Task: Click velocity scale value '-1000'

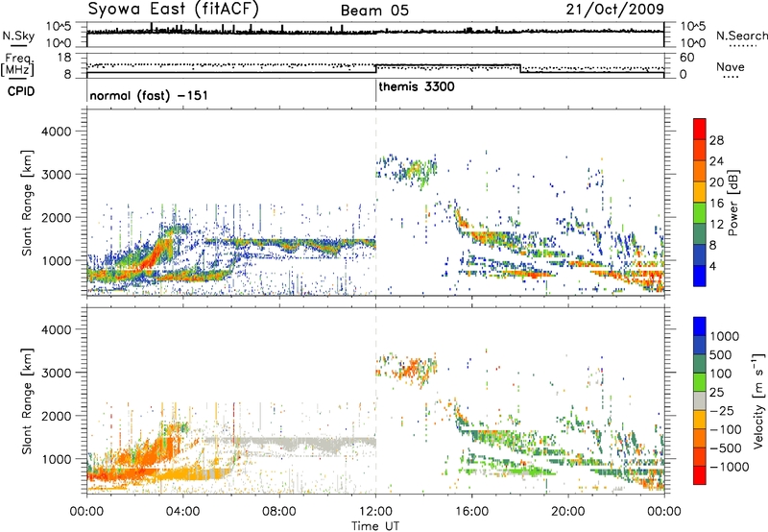Action: click(729, 467)
